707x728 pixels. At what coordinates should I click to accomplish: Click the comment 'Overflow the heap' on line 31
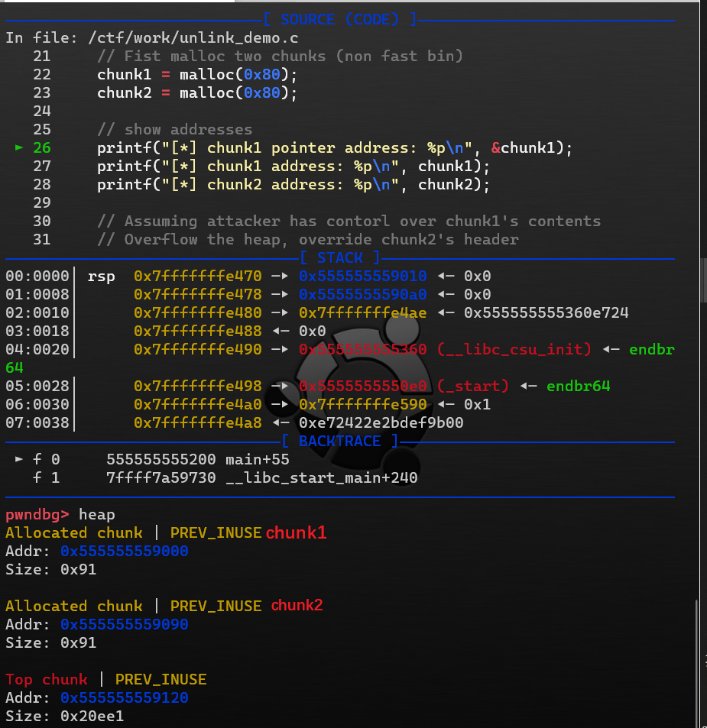307,240
